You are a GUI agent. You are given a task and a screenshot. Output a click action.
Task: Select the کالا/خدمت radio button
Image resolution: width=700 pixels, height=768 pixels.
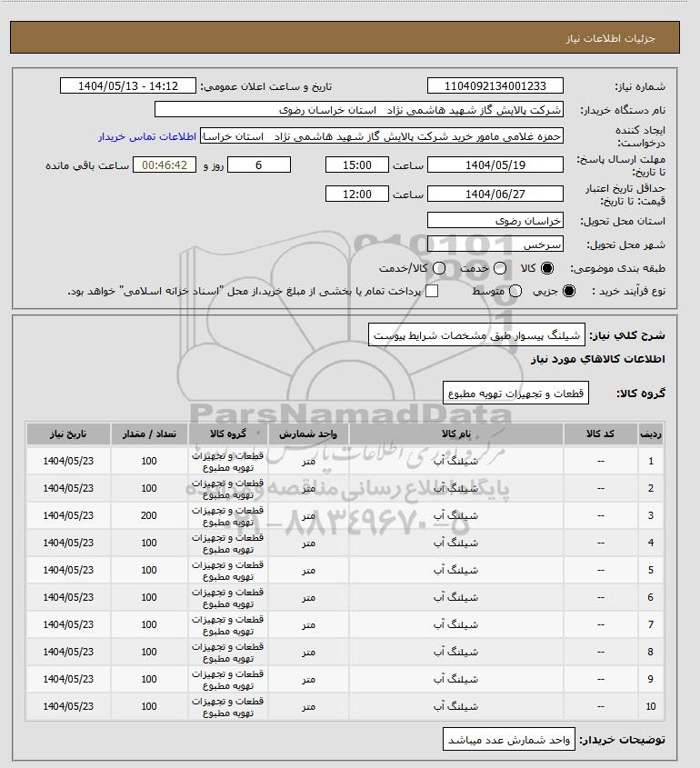click(439, 268)
